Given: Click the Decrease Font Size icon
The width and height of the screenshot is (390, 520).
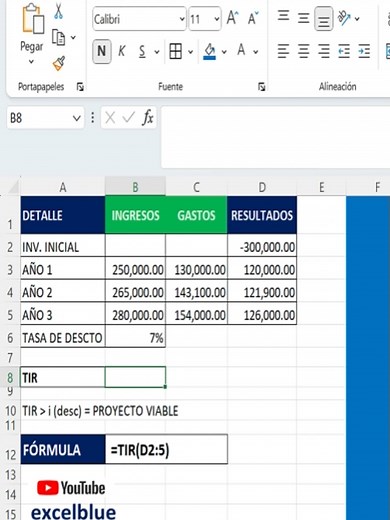Looking at the screenshot, I should [x=253, y=18].
